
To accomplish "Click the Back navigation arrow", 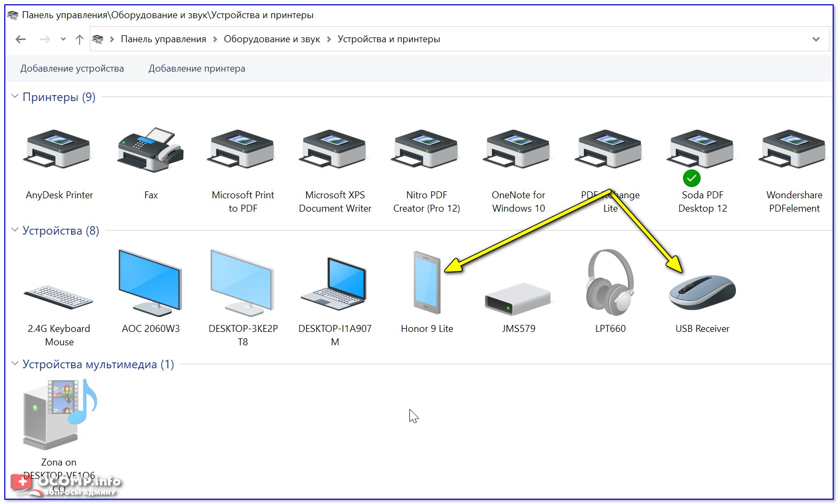I will pos(21,39).
